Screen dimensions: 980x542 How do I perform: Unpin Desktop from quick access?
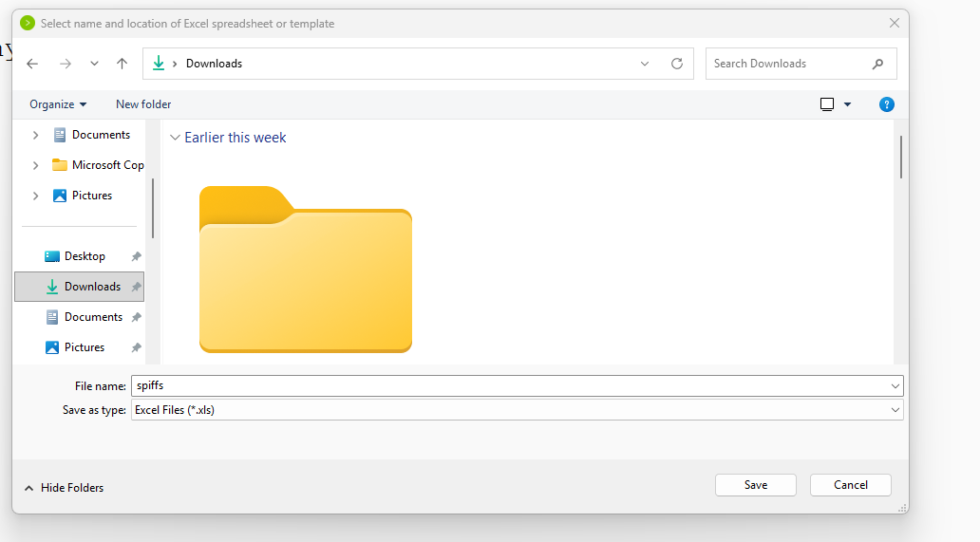[137, 256]
